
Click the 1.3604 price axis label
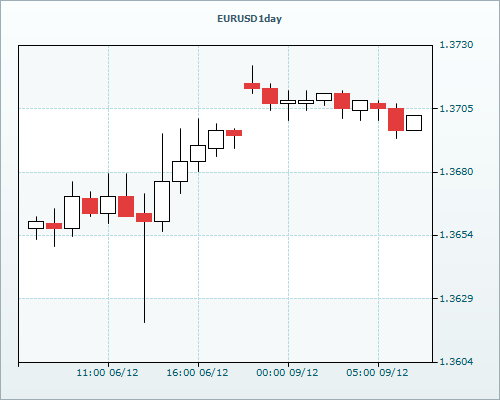coord(456,361)
